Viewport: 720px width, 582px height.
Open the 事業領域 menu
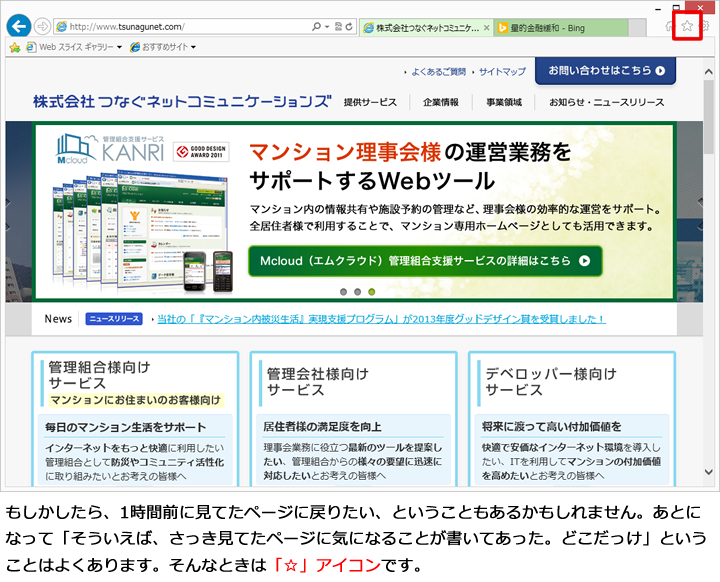pyautogui.click(x=504, y=102)
